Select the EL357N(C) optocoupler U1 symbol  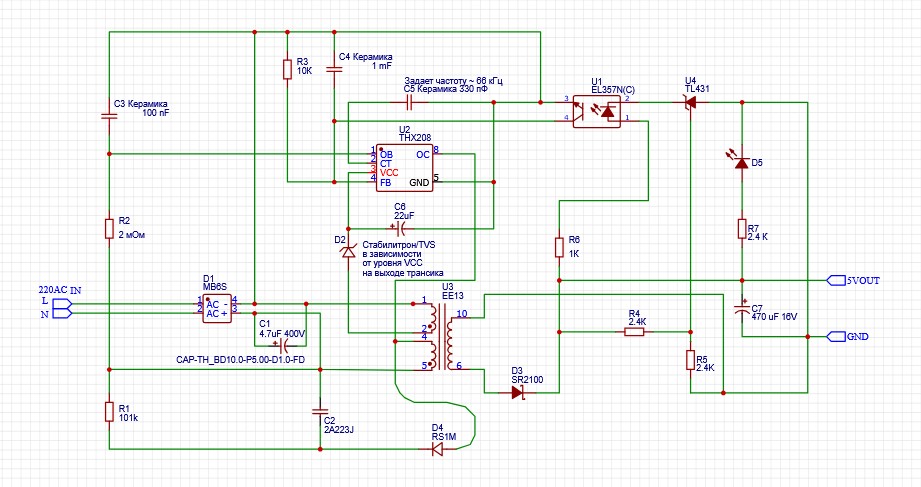[597, 112]
